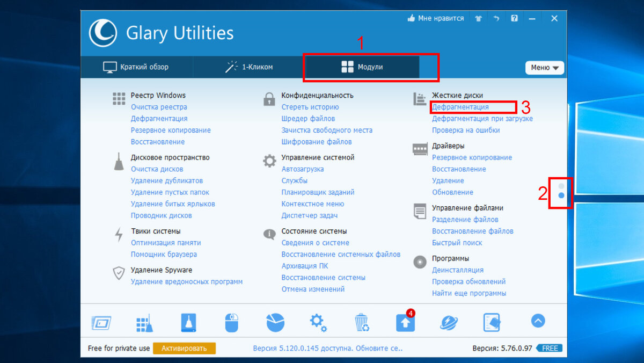644x363 pixels.
Task: Open the memory optimizer icon in bottom toolbar
Action: point(101,322)
